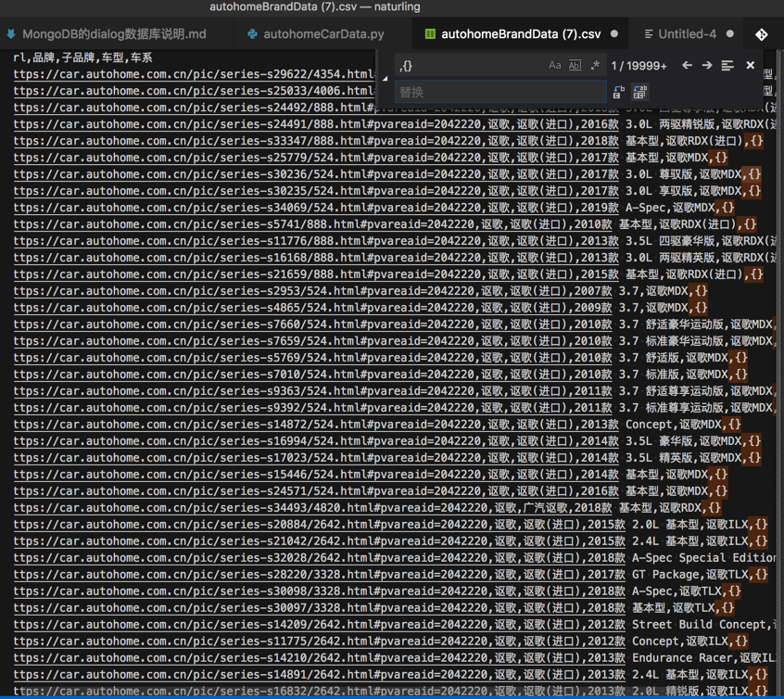
Task: Click the Replace All icon
Action: tap(640, 92)
